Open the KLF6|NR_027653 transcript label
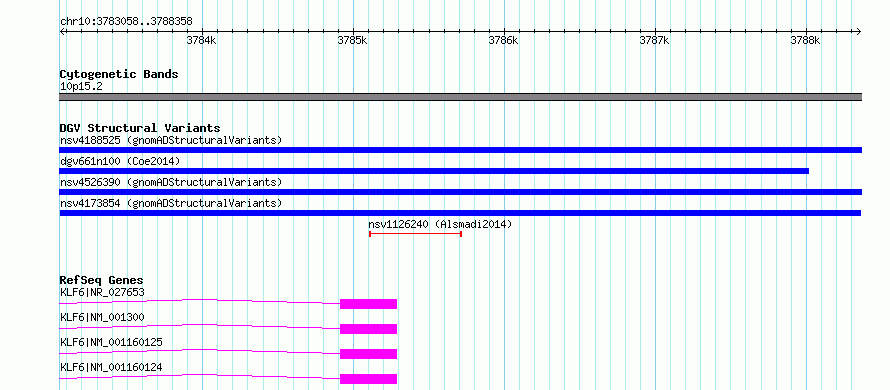This screenshot has height=390, width=890. pyautogui.click(x=102, y=292)
